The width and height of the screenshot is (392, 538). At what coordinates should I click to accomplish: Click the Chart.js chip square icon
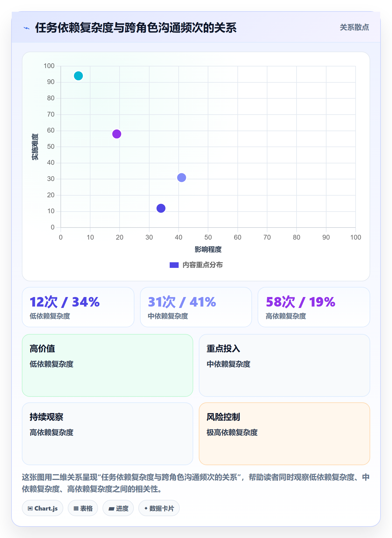pos(30,509)
